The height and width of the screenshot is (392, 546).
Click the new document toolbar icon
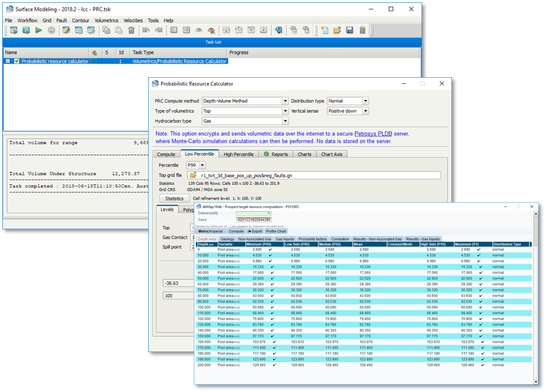tap(325, 30)
